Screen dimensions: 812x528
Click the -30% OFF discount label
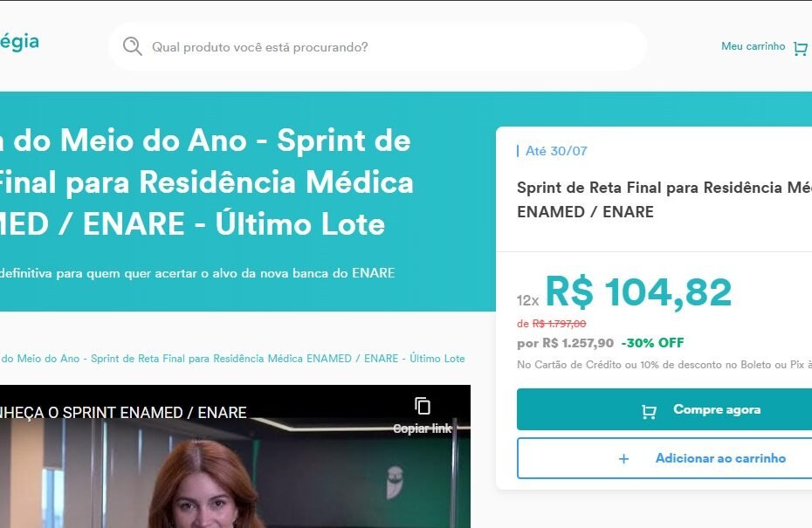click(652, 343)
